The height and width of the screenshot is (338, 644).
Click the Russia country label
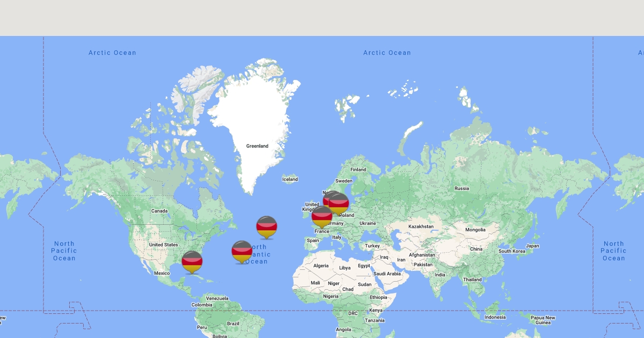coord(462,188)
